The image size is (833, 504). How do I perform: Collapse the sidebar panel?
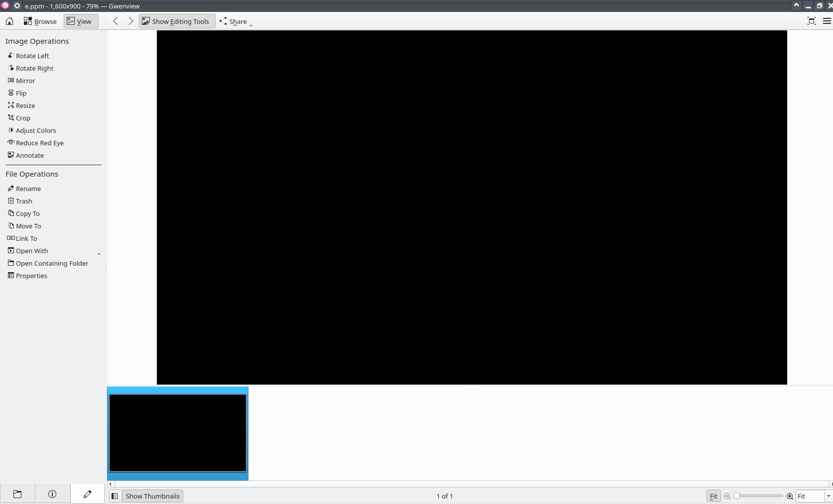(x=115, y=496)
